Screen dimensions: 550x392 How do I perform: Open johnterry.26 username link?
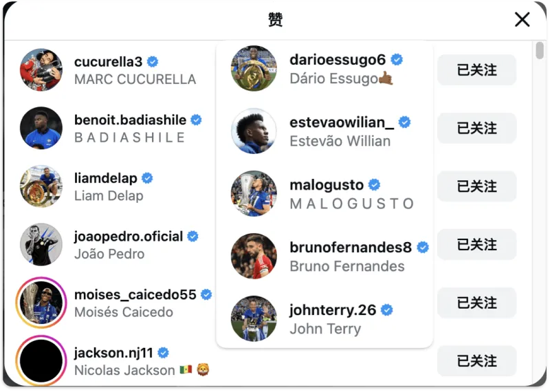[x=333, y=310]
